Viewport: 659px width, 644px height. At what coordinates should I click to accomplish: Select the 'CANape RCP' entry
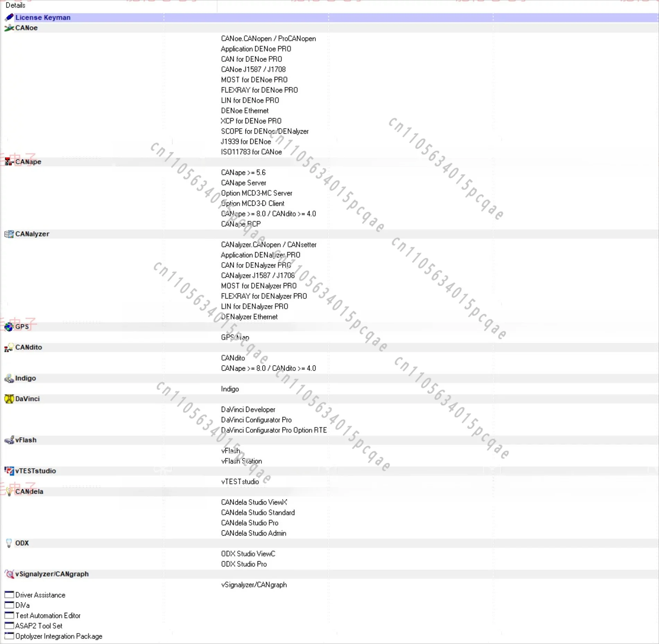pyautogui.click(x=241, y=224)
